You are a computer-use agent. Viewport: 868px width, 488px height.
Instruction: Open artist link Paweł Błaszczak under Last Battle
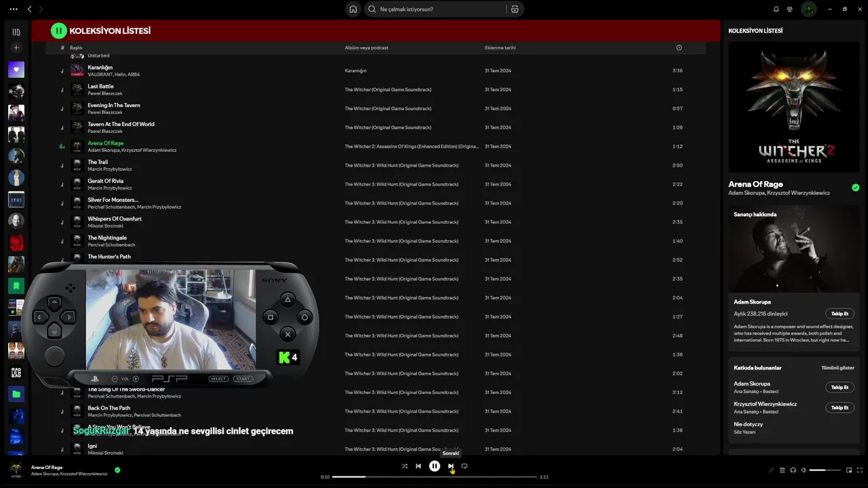(105, 94)
